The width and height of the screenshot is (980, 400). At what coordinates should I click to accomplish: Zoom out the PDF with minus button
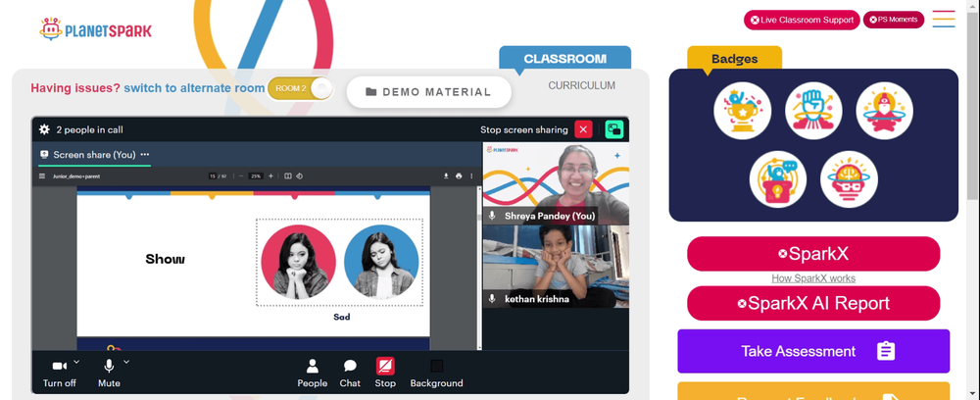tap(241, 176)
